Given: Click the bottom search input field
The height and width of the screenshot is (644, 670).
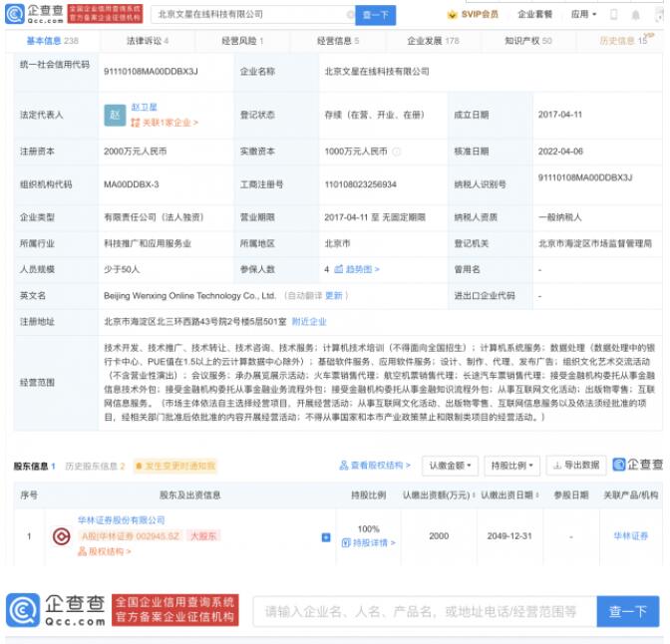Looking at the screenshot, I should (x=425, y=611).
